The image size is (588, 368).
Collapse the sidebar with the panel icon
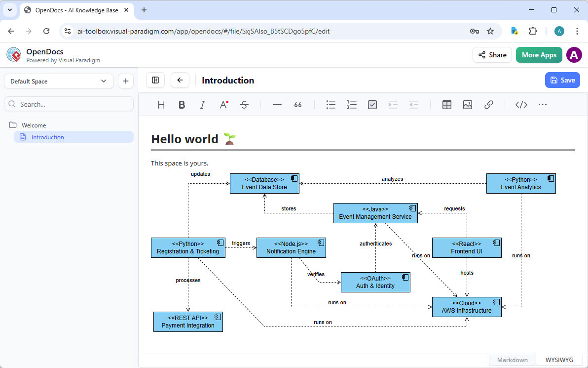coord(156,80)
